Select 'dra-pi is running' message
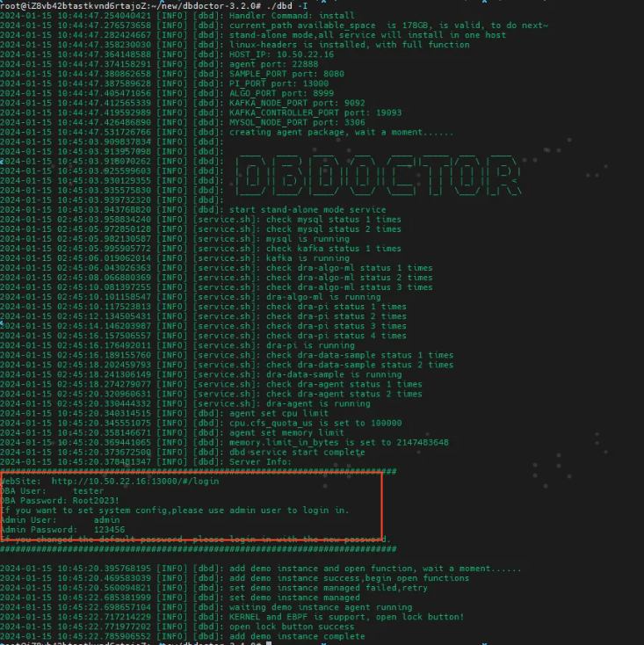Image resolution: width=644 pixels, height=645 pixels. 310,345
